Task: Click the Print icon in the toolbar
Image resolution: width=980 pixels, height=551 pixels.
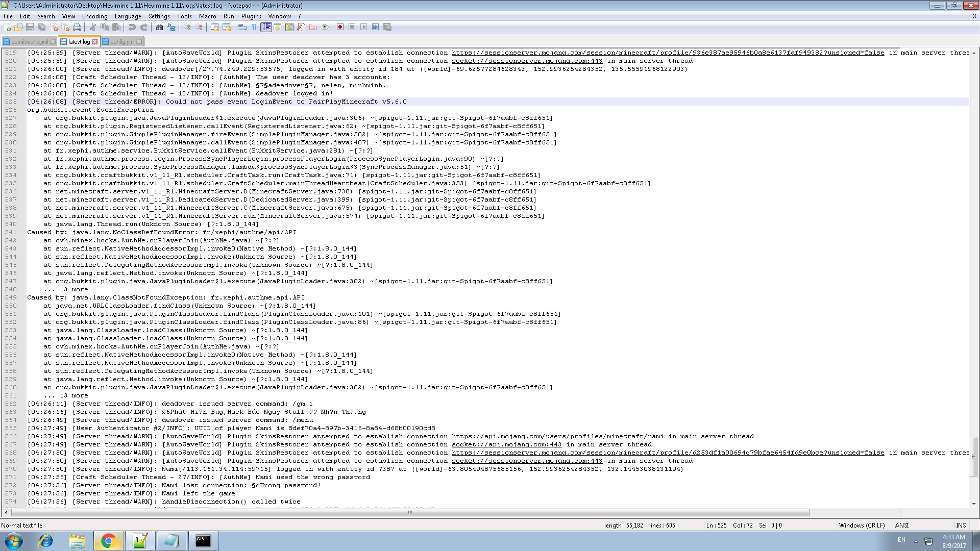Action: [77, 27]
